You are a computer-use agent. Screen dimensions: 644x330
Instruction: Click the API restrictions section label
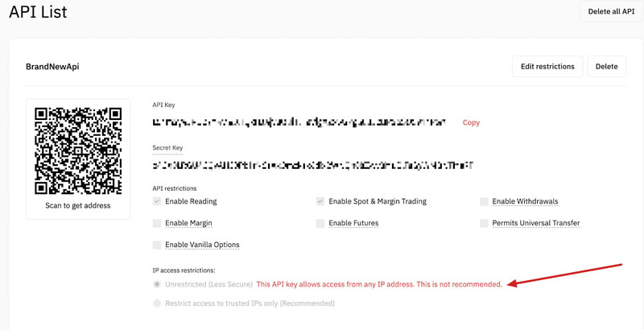click(174, 189)
